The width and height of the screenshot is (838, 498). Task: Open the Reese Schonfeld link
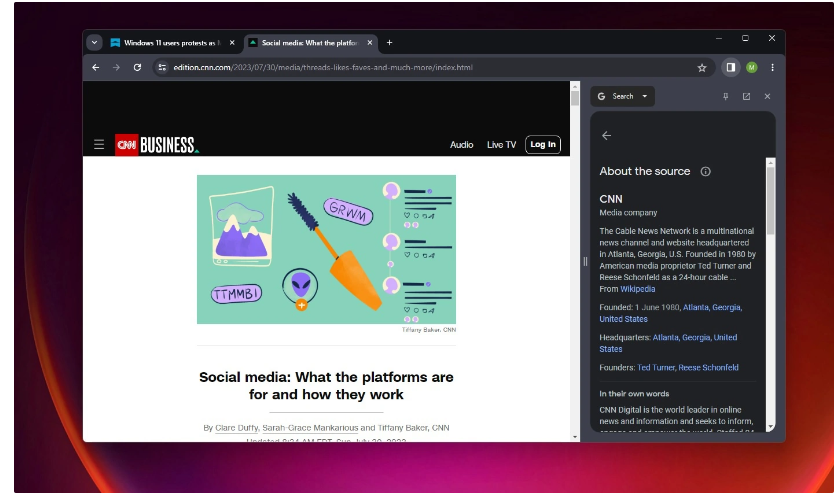709,368
